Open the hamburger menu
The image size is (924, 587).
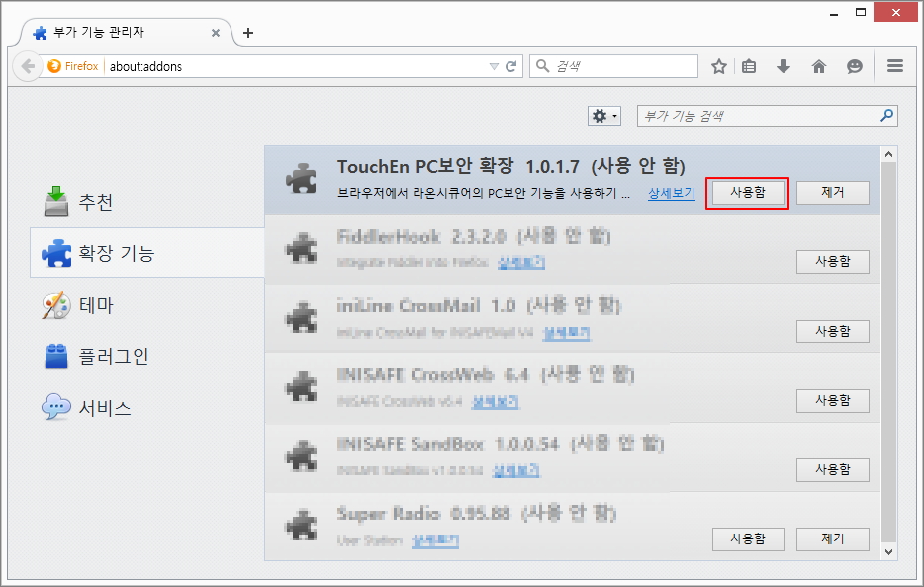[x=895, y=66]
